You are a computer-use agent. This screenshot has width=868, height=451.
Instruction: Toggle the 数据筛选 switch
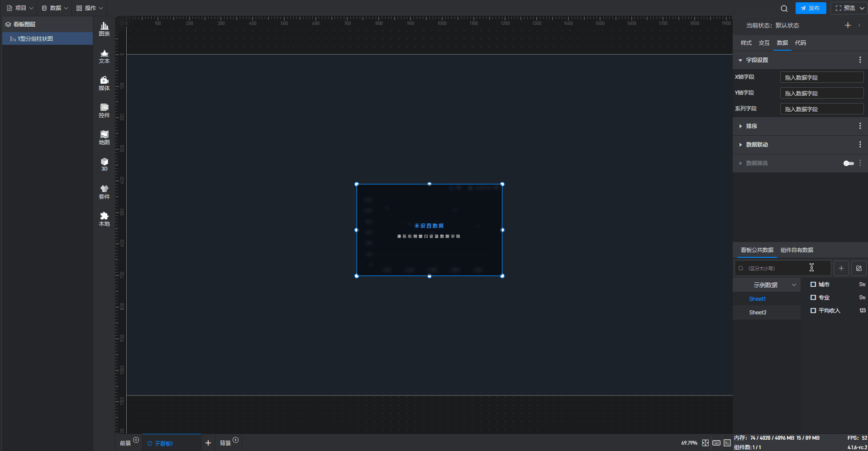pyautogui.click(x=849, y=163)
